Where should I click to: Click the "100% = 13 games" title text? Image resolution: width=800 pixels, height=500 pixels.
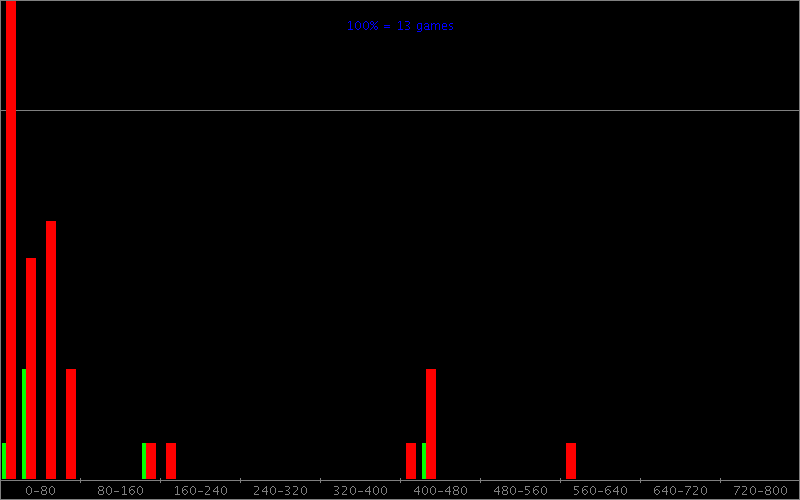(400, 26)
